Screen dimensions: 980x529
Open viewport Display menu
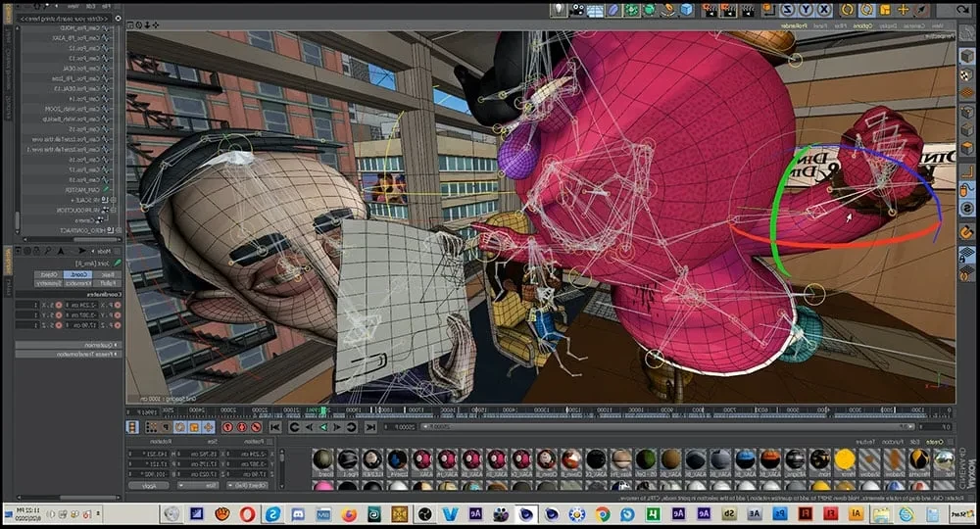coord(889,25)
